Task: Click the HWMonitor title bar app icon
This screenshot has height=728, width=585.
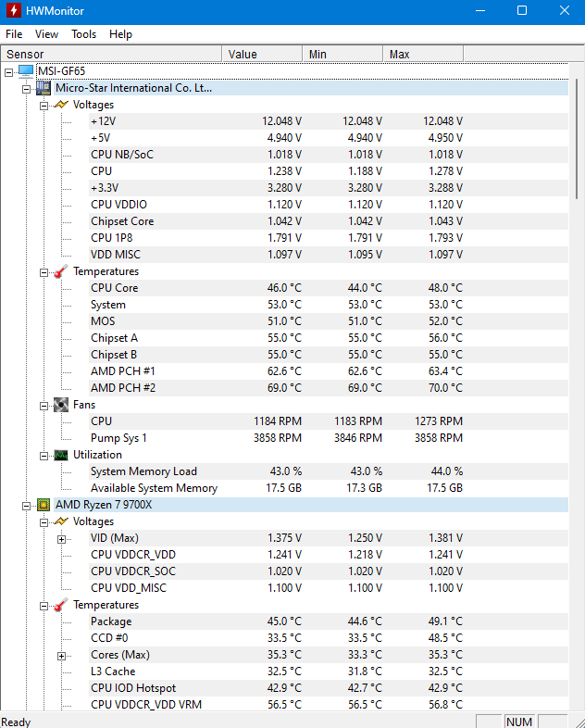Action: point(14,11)
